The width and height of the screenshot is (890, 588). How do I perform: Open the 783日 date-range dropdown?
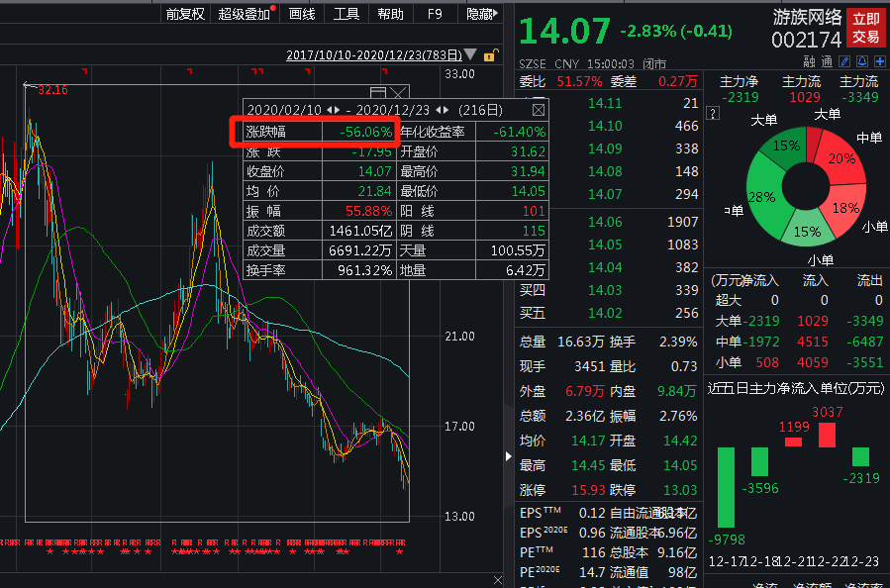tap(471, 56)
